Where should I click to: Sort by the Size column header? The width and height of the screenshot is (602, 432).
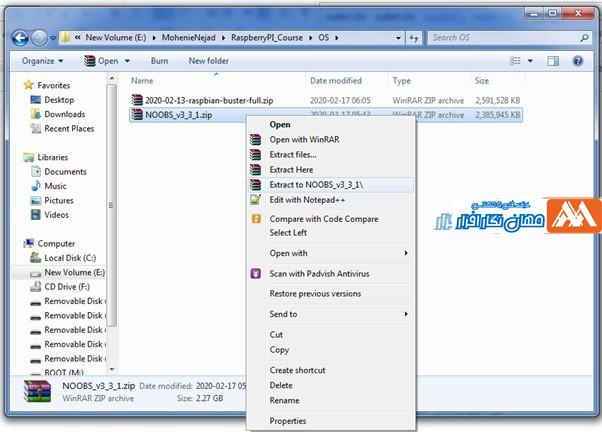pyautogui.click(x=482, y=81)
